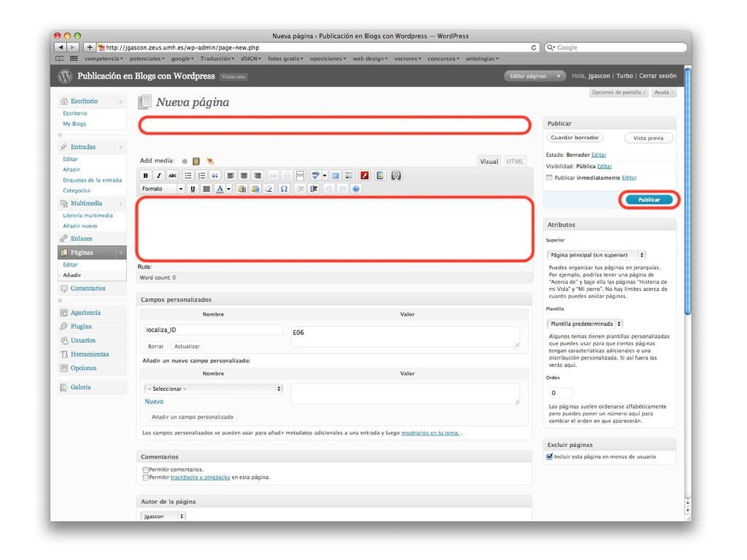The width and height of the screenshot is (747, 560).
Task: Apply italic formatting in the editor toolbar
Action: point(158,176)
